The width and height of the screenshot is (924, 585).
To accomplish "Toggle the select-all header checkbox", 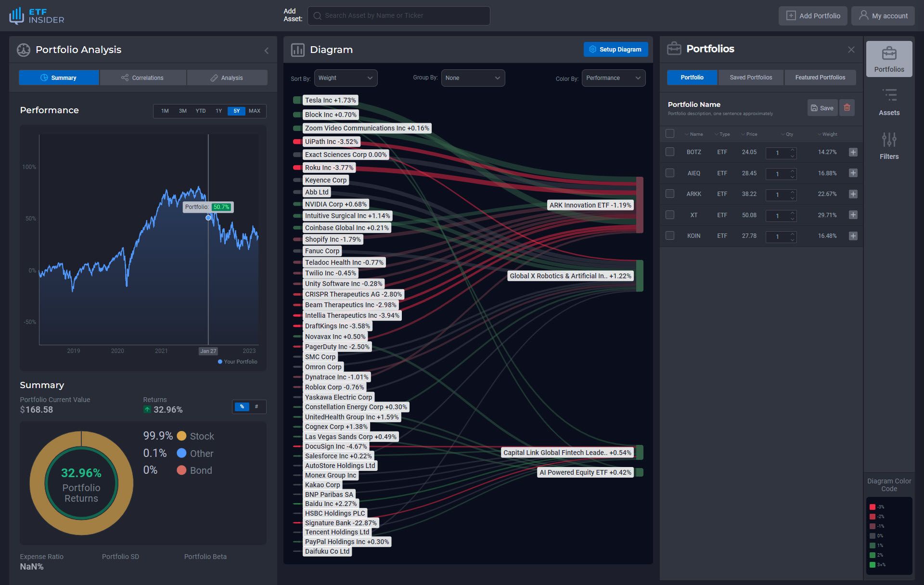I will click(669, 133).
